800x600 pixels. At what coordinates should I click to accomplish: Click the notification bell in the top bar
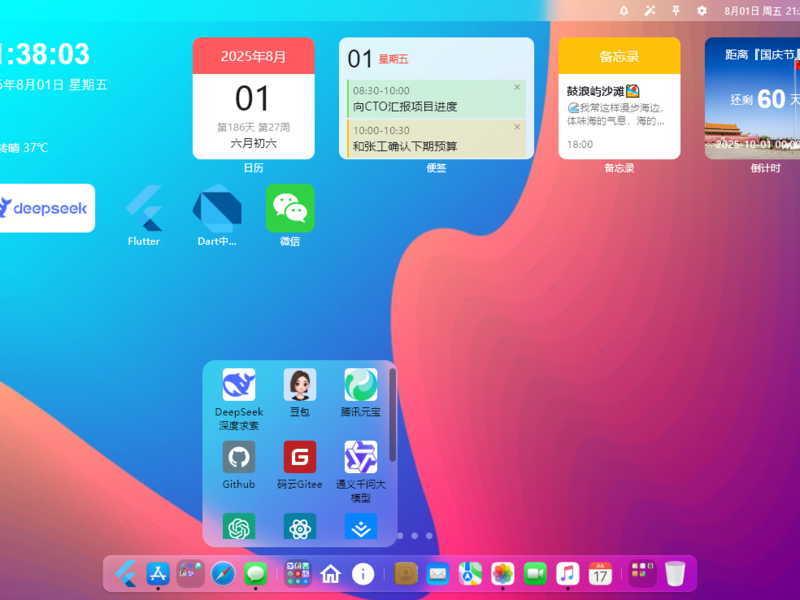click(623, 11)
